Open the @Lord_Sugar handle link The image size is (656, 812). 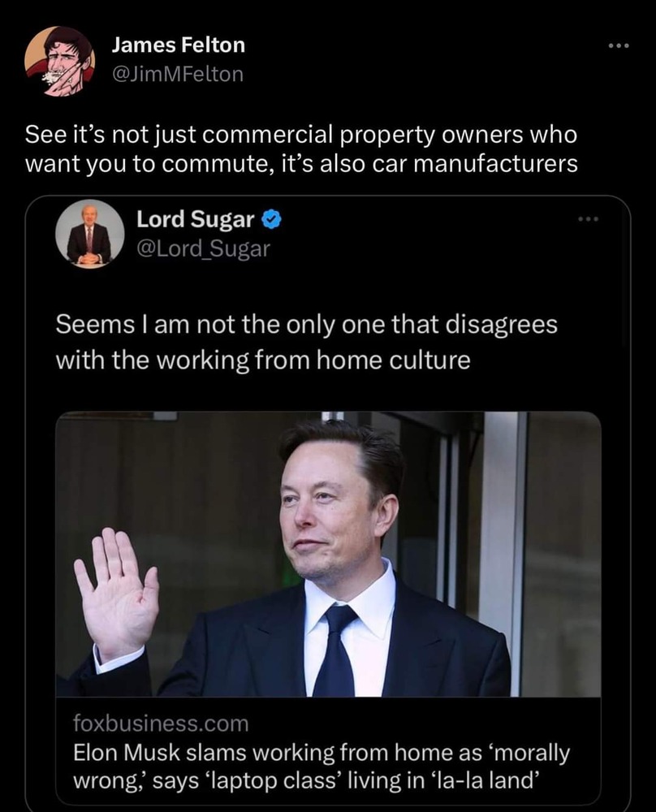click(202, 248)
